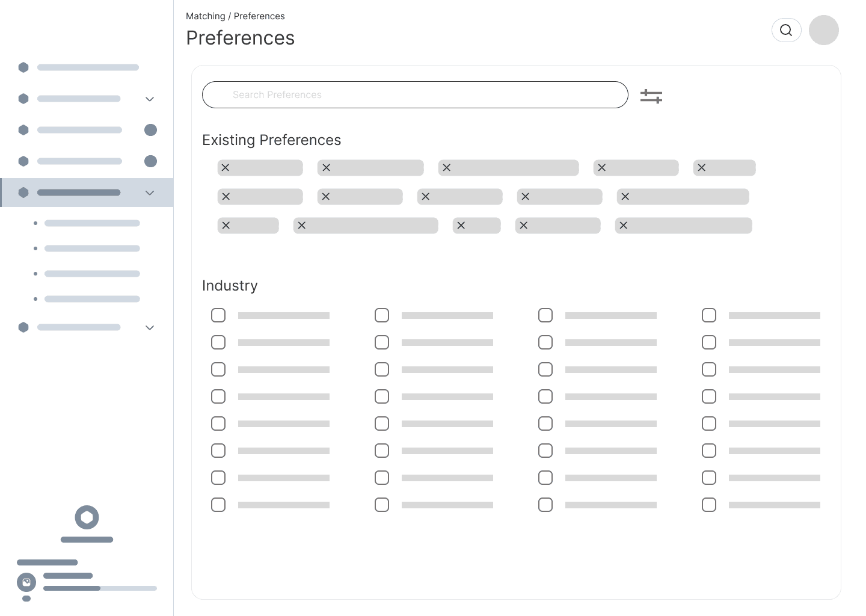This screenshot has height=616, width=866.
Task: Expand the second sidebar item chevron
Action: coord(150,99)
